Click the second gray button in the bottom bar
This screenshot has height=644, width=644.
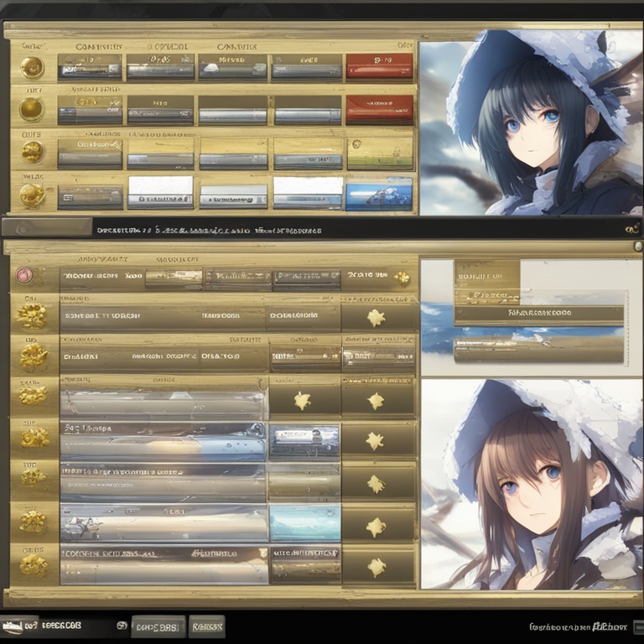tap(207, 626)
